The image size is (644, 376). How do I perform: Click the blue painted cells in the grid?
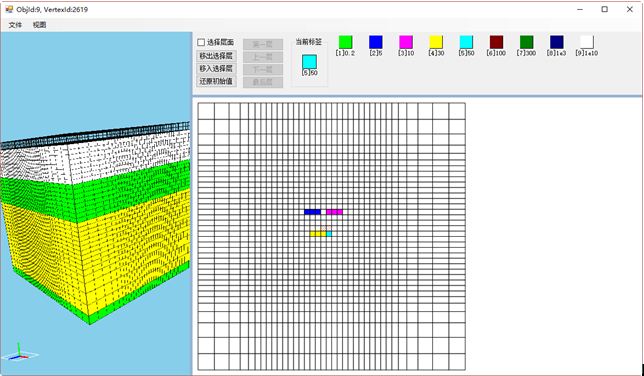(x=313, y=212)
